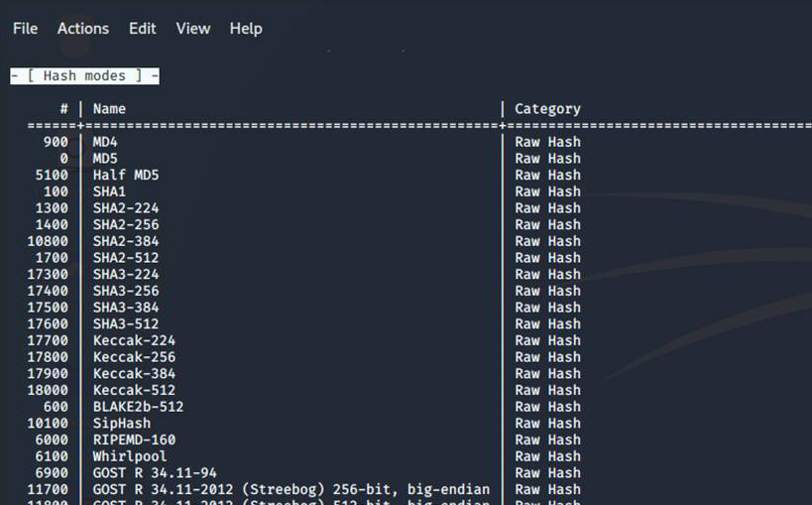
Task: Click the Keccak-224 entry
Action: [x=134, y=341]
